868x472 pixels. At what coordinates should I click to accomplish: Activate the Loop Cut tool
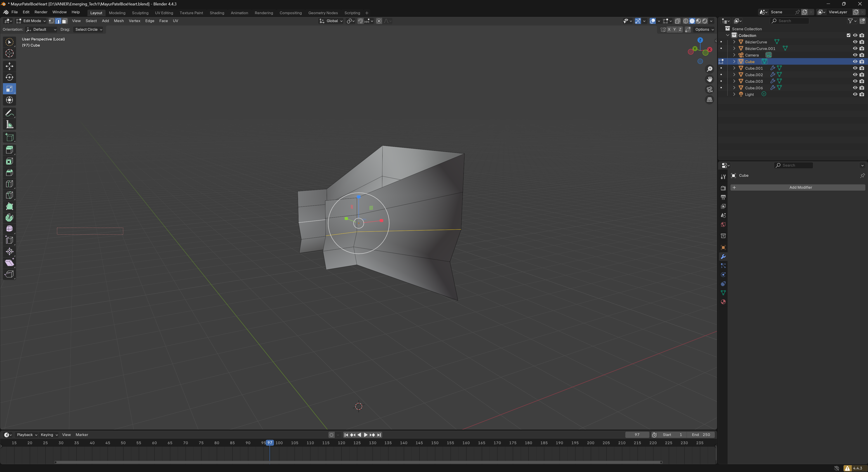tap(9, 184)
